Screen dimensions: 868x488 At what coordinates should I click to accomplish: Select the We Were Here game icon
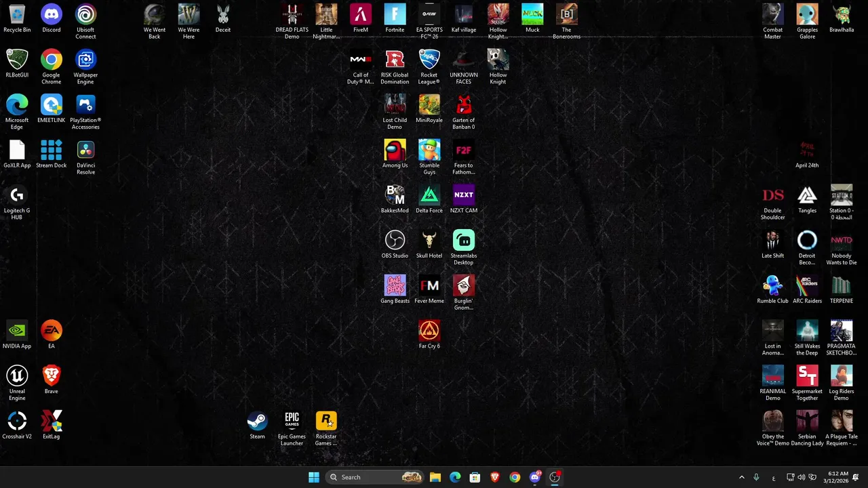(189, 22)
